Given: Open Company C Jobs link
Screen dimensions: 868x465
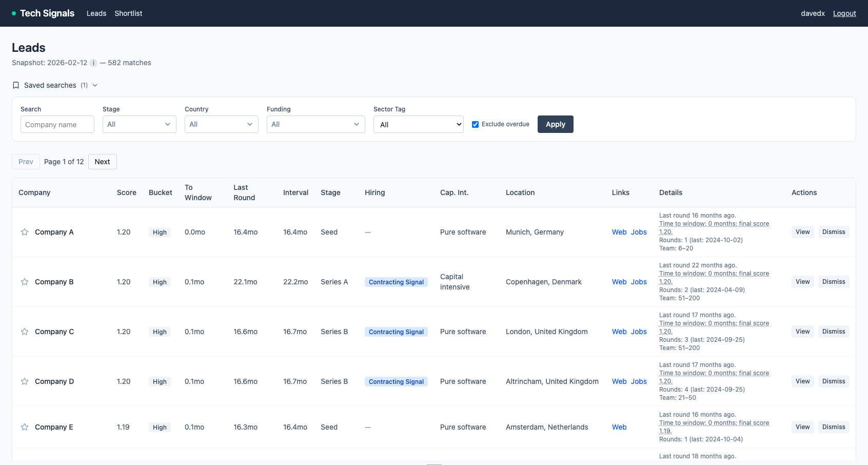Looking at the screenshot, I should point(639,332).
